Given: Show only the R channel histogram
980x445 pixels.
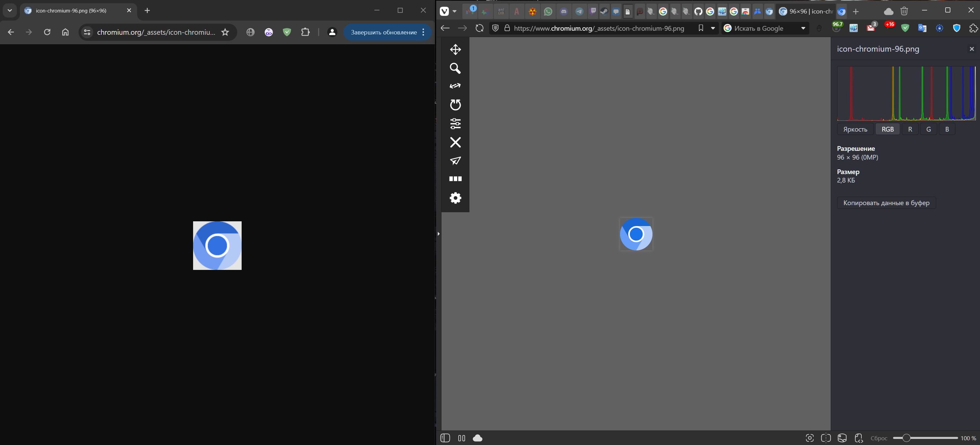Looking at the screenshot, I should (910, 129).
